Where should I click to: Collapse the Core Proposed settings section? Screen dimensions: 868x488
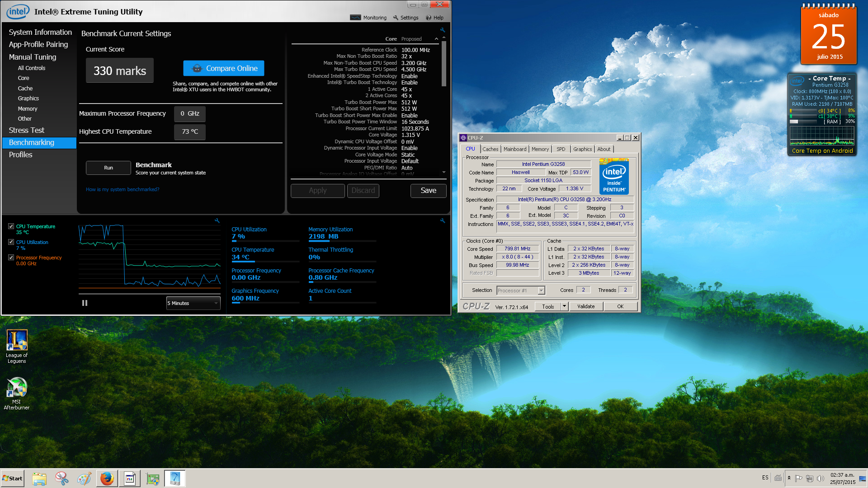[436, 39]
